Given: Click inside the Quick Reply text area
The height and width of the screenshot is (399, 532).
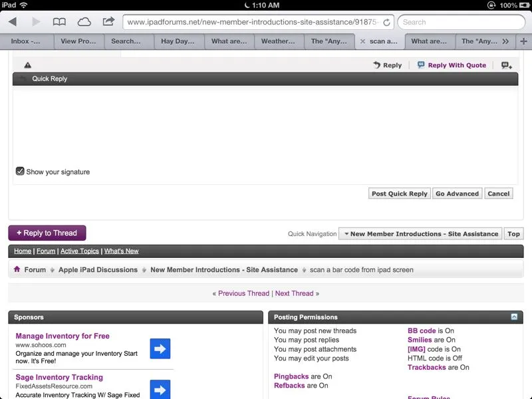Looking at the screenshot, I should click(x=265, y=123).
